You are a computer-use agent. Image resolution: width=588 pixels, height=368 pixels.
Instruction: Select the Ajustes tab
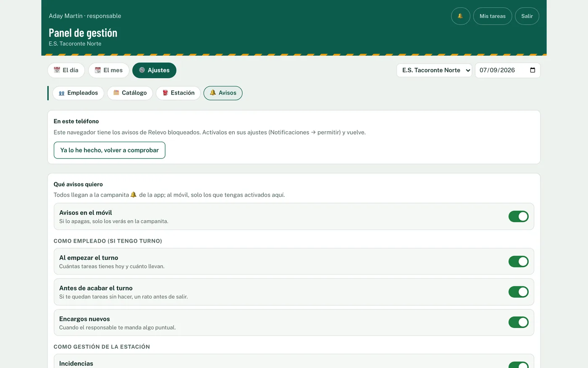154,70
